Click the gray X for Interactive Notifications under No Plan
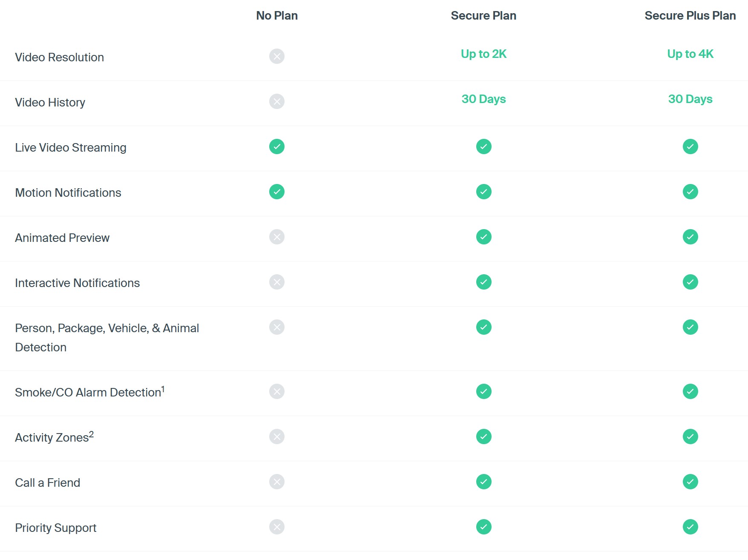The width and height of the screenshot is (748, 560). [276, 282]
